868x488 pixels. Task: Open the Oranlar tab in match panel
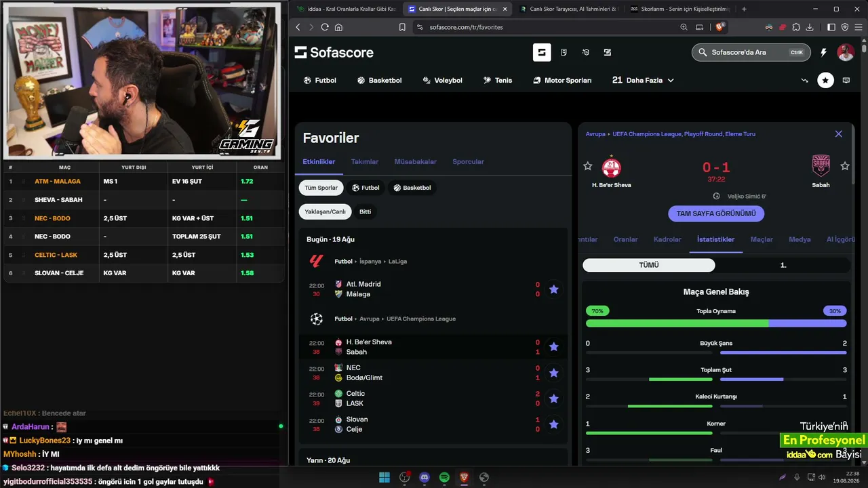[625, 239]
